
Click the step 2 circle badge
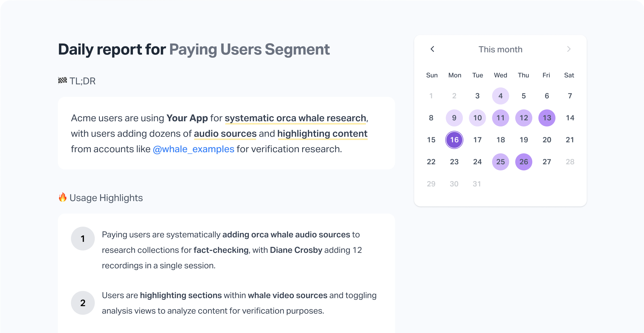pos(83,303)
